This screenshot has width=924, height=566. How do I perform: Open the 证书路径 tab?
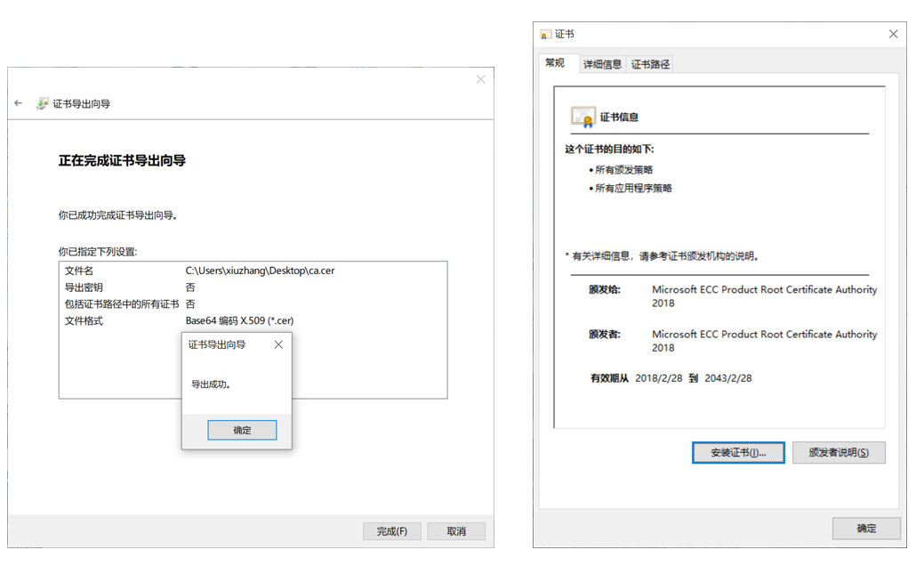click(650, 64)
